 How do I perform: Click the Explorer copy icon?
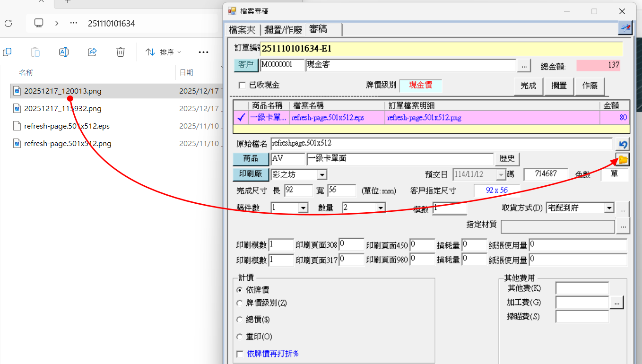click(7, 52)
